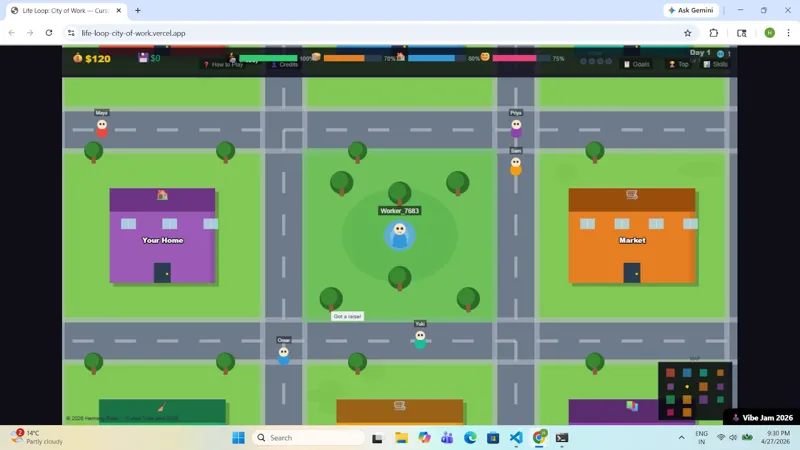800x450 pixels.
Task: Click the shop icon on Market roof
Action: tap(632, 194)
